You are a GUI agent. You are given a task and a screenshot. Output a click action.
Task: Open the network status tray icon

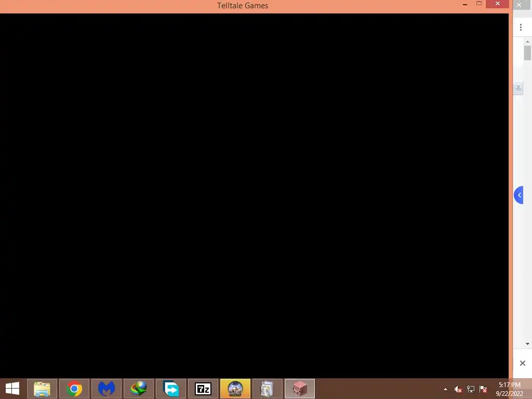click(x=471, y=389)
